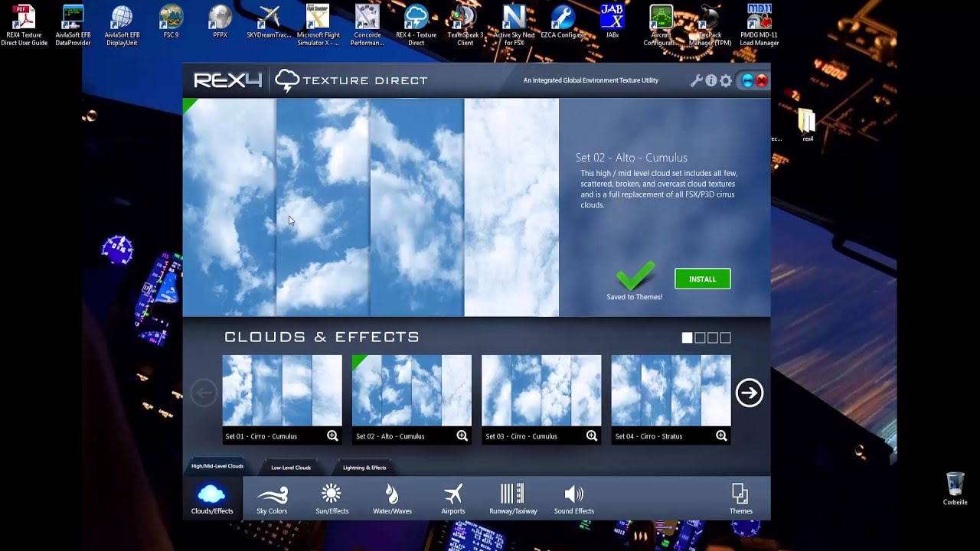Select the first page indicator square

(687, 337)
